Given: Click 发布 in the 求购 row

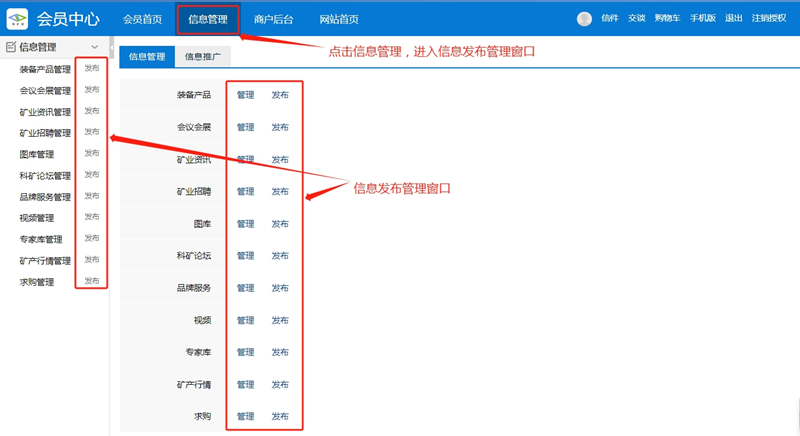Looking at the screenshot, I should coord(280,416).
